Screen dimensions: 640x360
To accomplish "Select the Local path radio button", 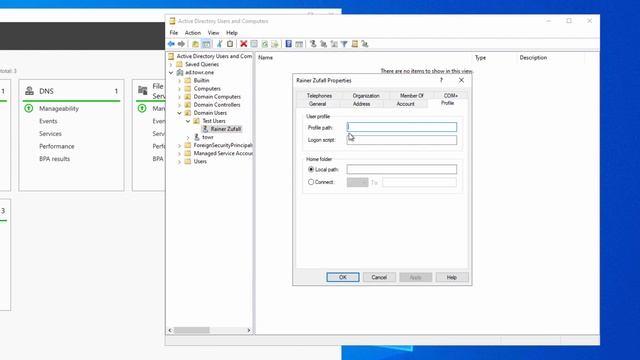I will click(311, 169).
